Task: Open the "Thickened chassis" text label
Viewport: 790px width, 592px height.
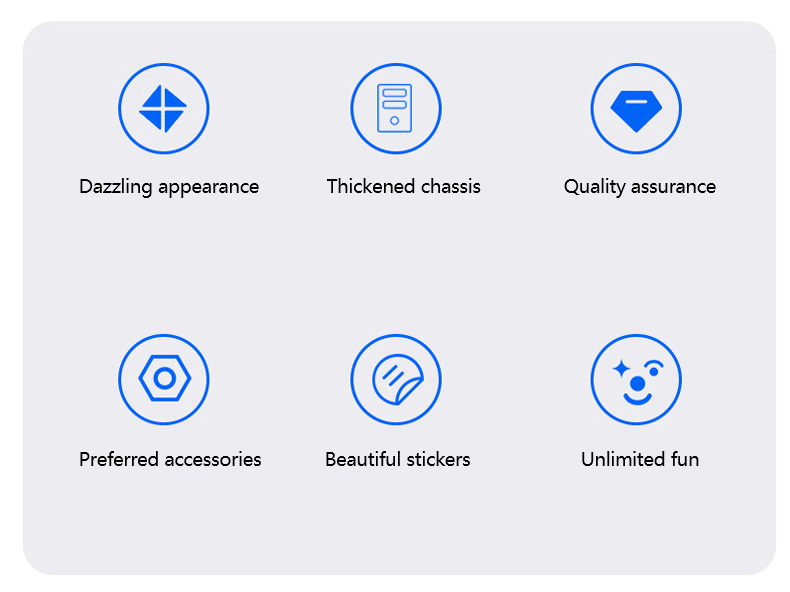Action: (x=403, y=187)
